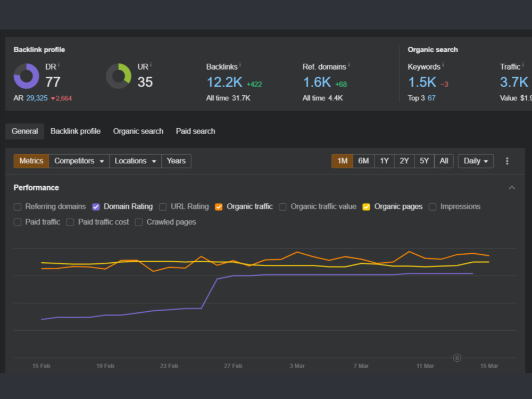
Task: Click the DR info icon
Action: [59, 64]
